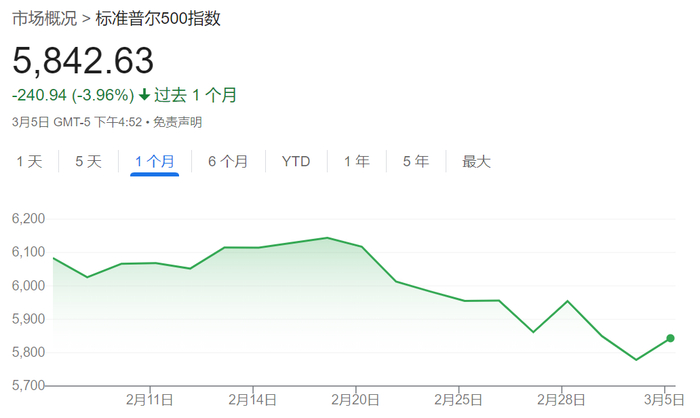This screenshot has height=418, width=700.
Task: Click the 5,900 y-axis label
Action: pos(29,319)
